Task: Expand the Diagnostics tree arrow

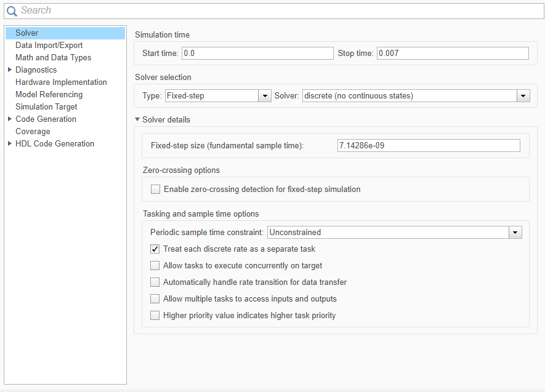Action: pyautogui.click(x=10, y=70)
